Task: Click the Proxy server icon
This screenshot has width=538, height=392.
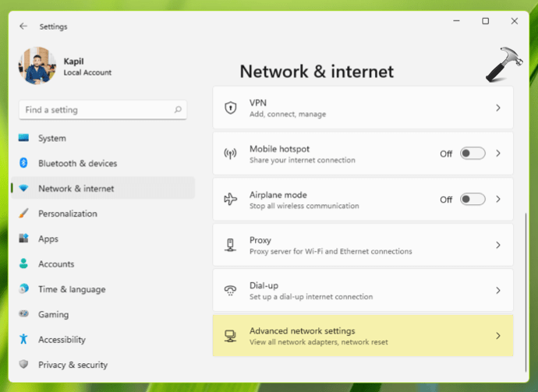Action: [231, 245]
